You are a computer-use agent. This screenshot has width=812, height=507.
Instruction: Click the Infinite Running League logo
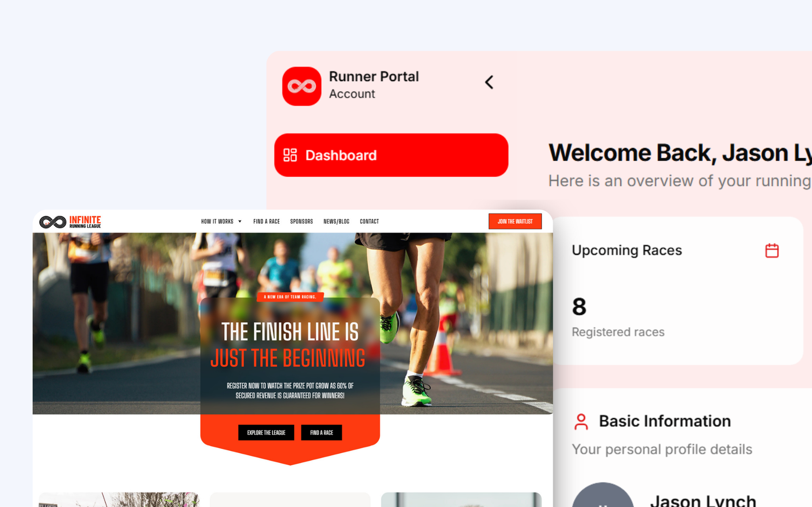point(70,222)
